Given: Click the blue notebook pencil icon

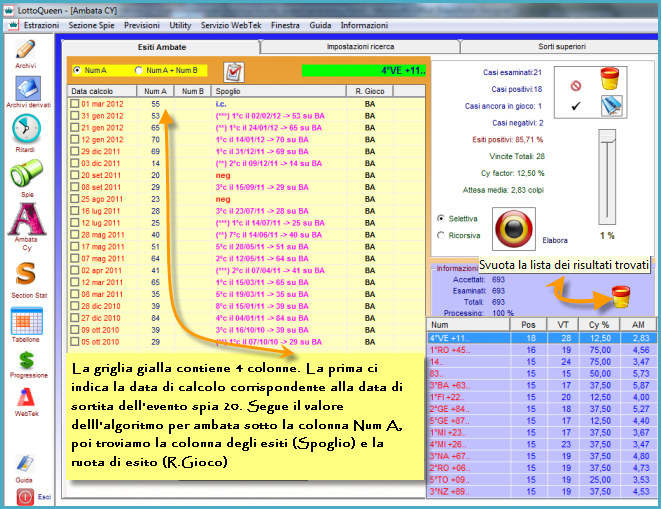Looking at the screenshot, I should (611, 105).
